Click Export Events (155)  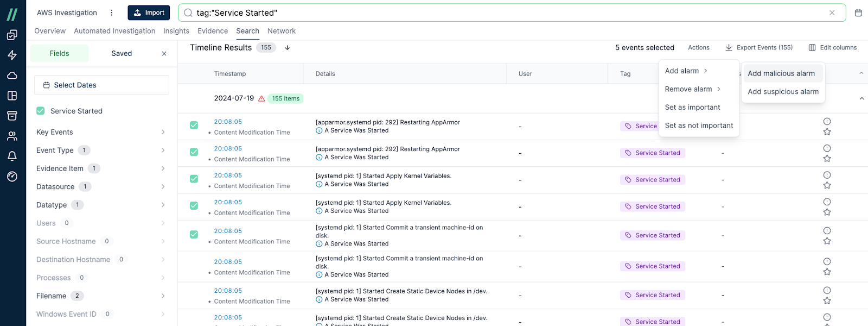[759, 48]
